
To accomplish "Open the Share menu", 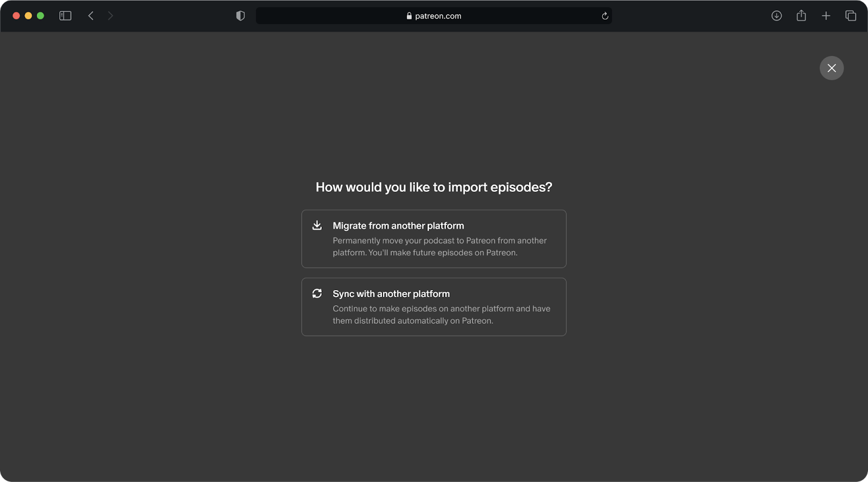I will coord(801,16).
